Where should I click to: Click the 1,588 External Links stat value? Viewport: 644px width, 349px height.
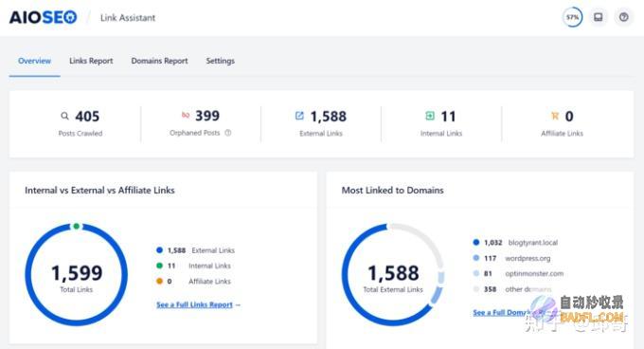329,117
